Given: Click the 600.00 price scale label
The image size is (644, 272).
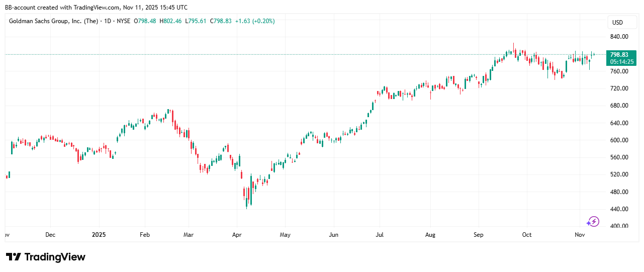Looking at the screenshot, I should pos(618,140).
